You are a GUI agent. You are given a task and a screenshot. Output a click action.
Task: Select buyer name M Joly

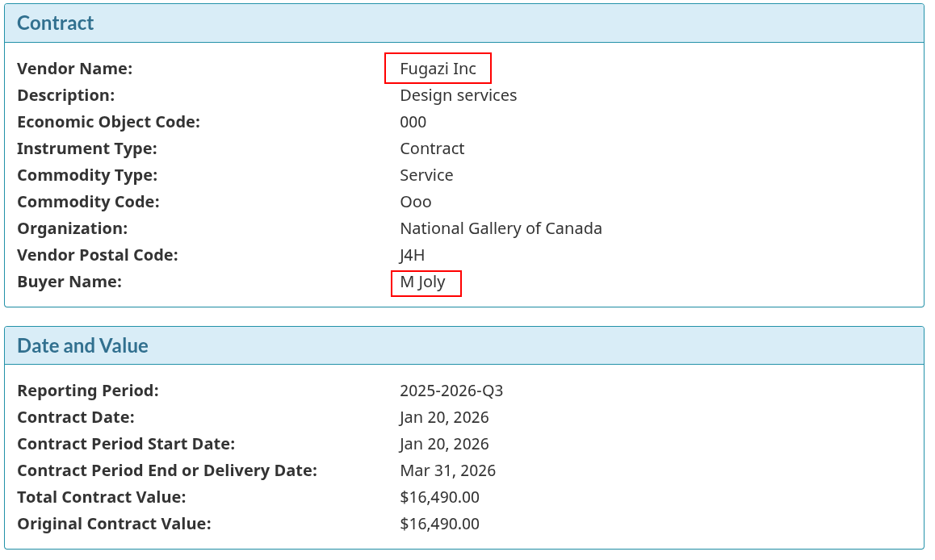[x=423, y=282]
